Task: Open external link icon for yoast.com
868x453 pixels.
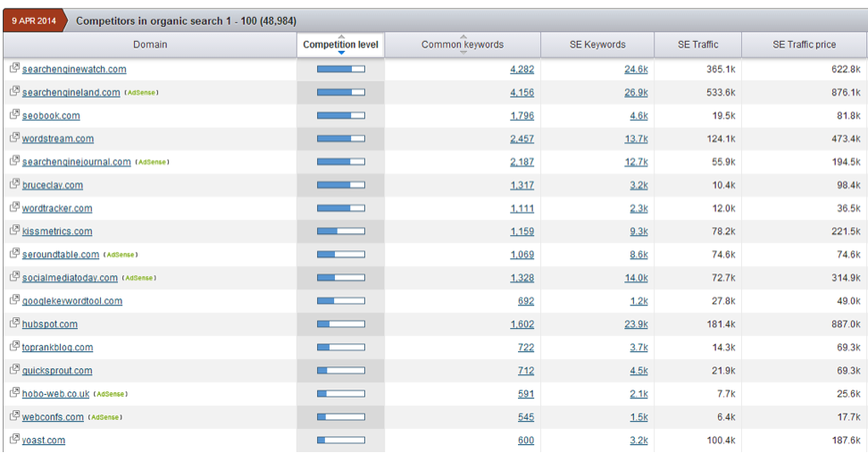Action: pos(14,440)
